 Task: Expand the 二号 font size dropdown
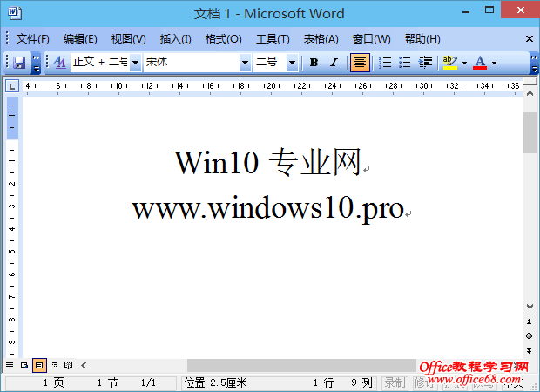[x=292, y=63]
